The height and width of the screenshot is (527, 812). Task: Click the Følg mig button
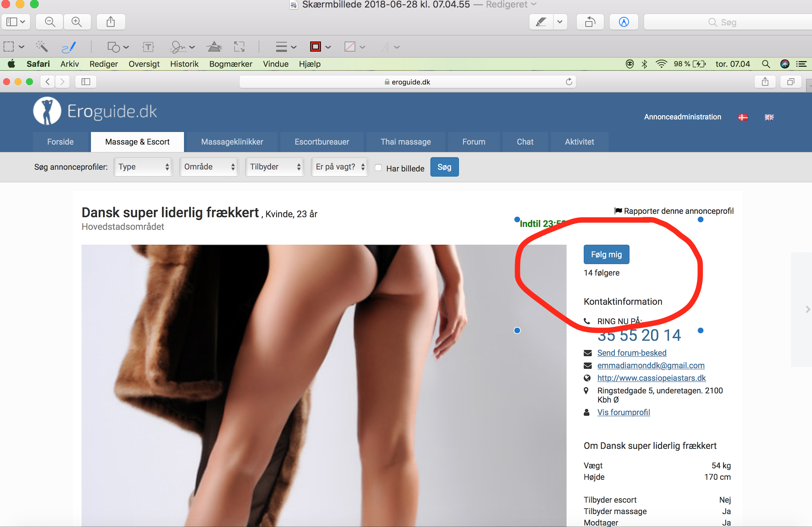tap(606, 255)
